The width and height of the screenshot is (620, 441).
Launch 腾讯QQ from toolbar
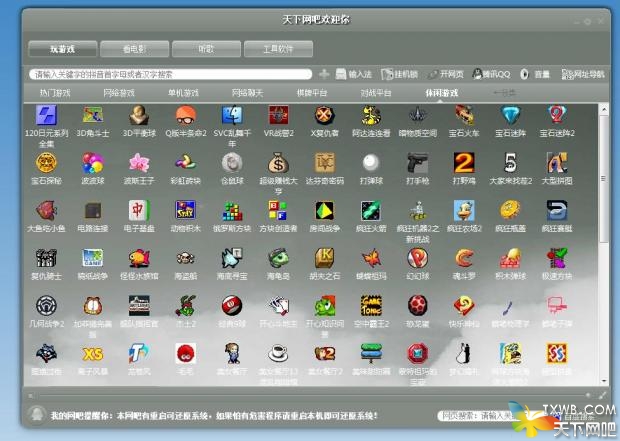point(491,74)
